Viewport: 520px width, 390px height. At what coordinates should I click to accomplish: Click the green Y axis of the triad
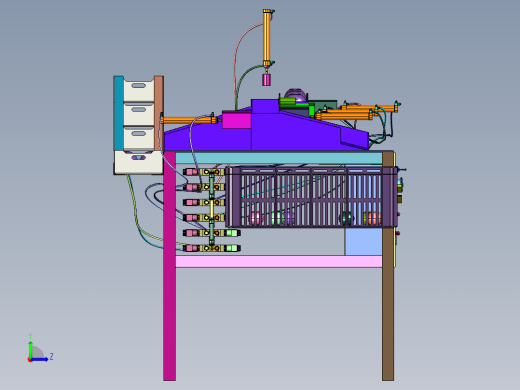[30, 349]
